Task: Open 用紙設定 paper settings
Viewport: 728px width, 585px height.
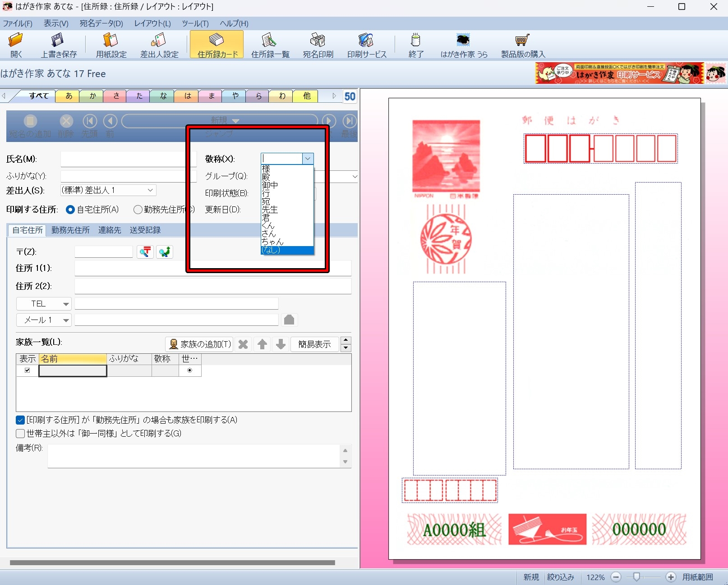Action: coord(111,45)
